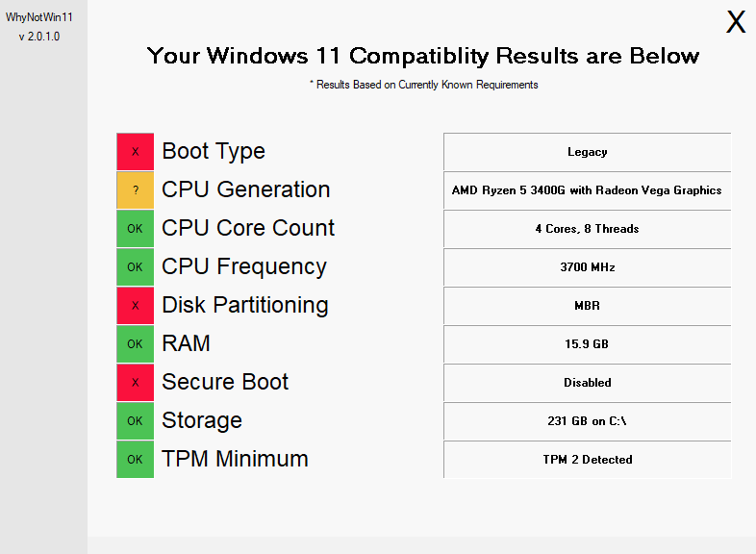Screen dimensions: 756x554
Task: Select the green OK status beside RAM
Action: [135, 343]
